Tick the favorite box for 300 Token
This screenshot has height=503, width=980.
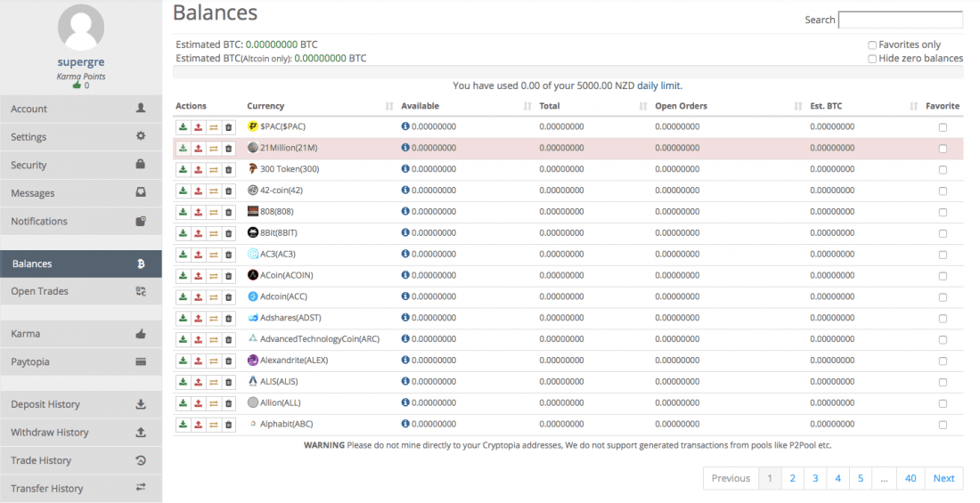click(943, 170)
